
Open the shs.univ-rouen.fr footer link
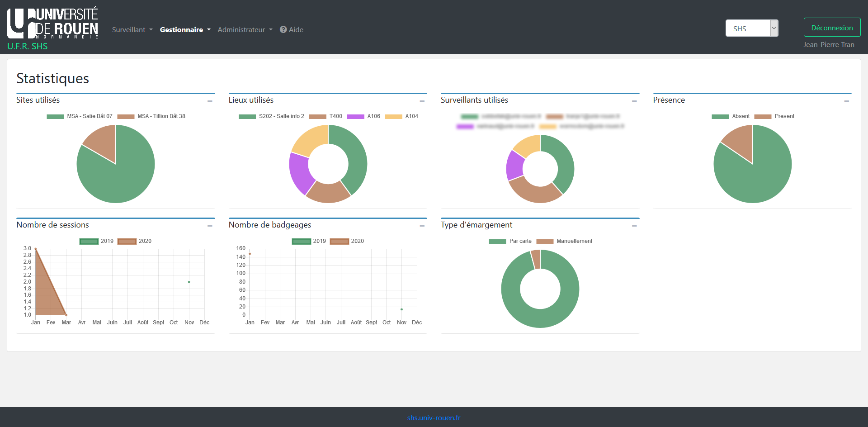434,418
